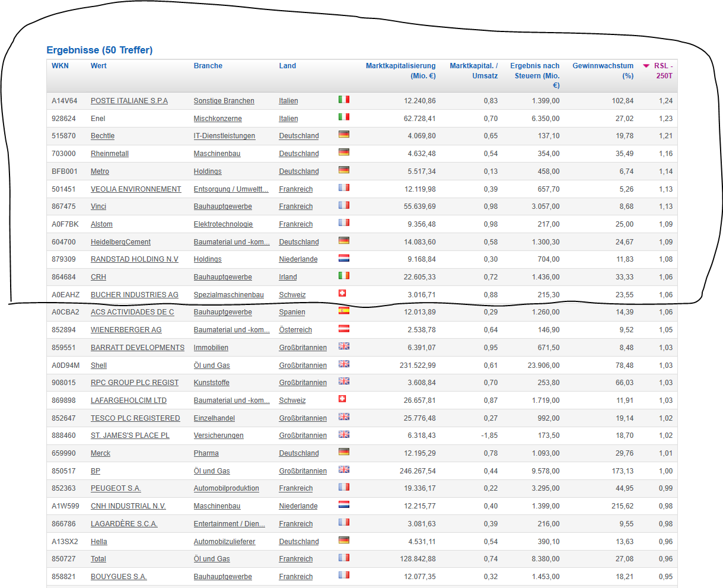Click Kunststoffe sector link
Screen dimensions: 723x588
click(x=212, y=383)
